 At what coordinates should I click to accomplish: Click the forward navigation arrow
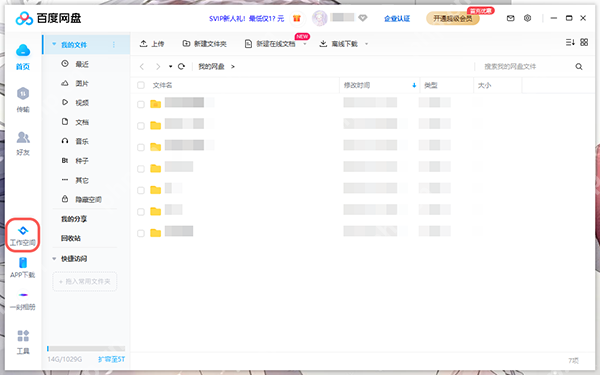pyautogui.click(x=158, y=67)
